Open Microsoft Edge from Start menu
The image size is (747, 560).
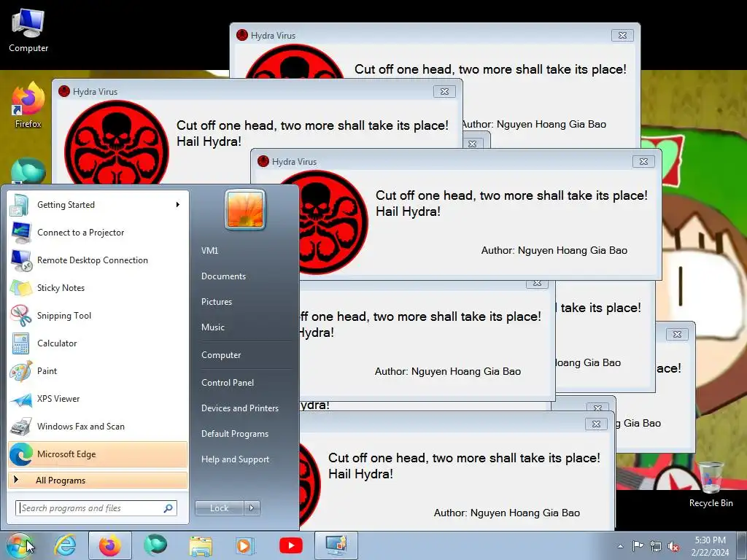(98, 454)
